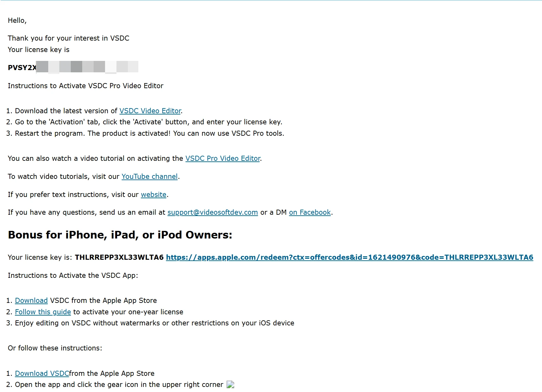Click 'Thank you for your interest in VSDC'
Image resolution: width=542 pixels, height=392 pixels.
pos(69,38)
